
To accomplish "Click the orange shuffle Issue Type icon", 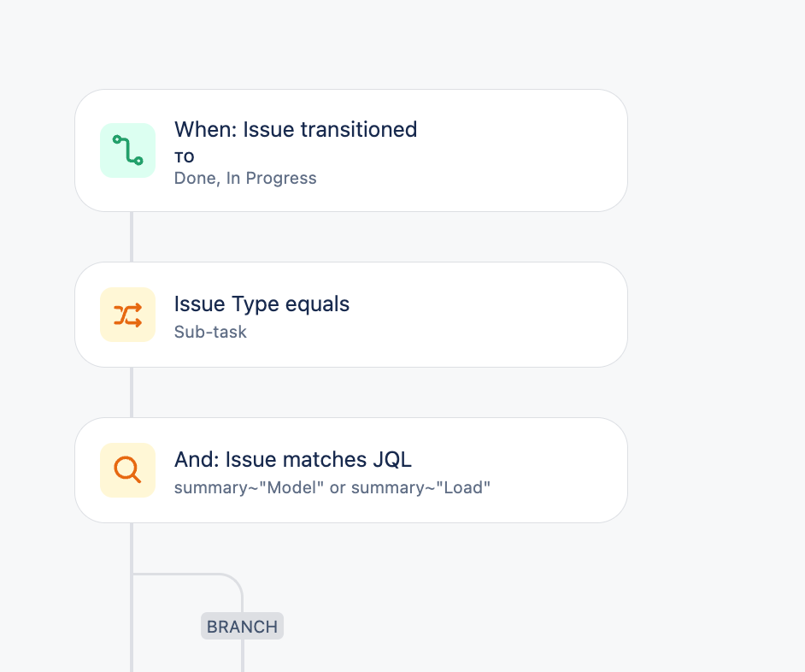I will coord(127,315).
